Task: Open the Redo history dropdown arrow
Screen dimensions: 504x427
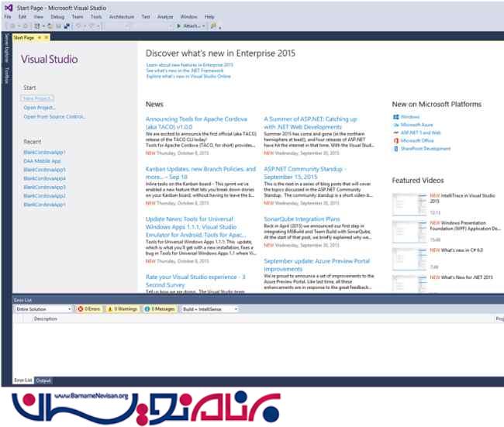Action: [98, 26]
